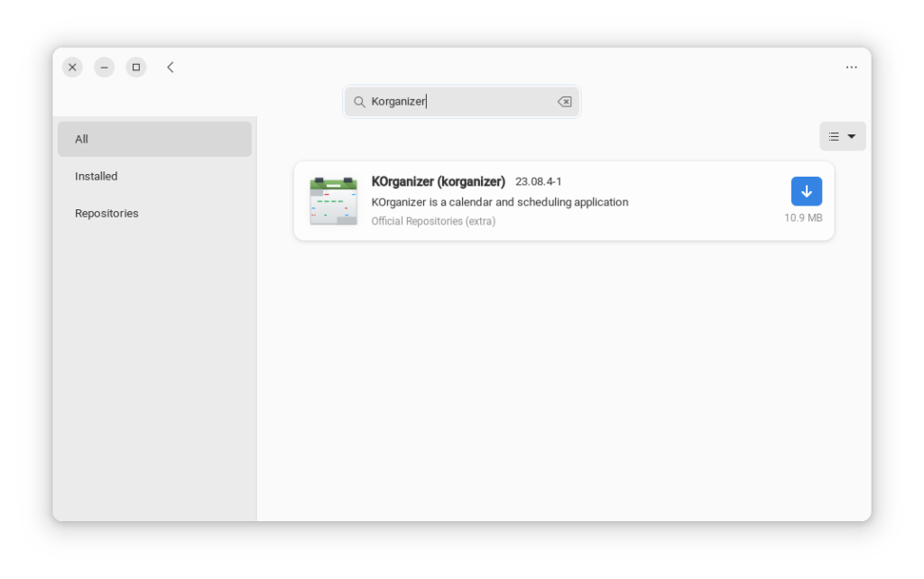Screen dimensions: 924x579
Task: Clear the search field text
Action: 564,101
